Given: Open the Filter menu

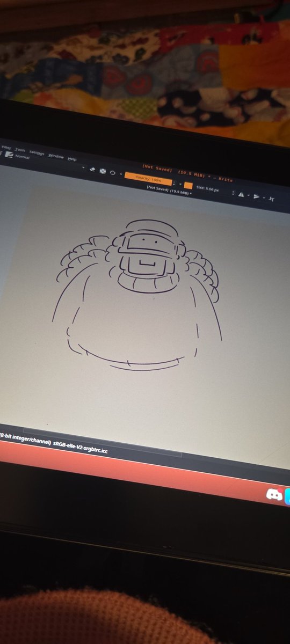Looking at the screenshot, I should (x=6, y=148).
